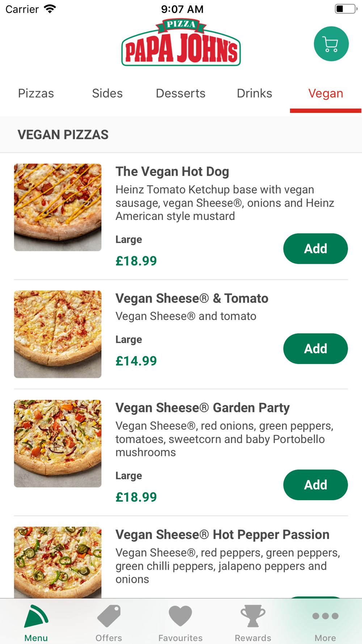
Task: Open the Drinks tab
Action: coord(254,93)
